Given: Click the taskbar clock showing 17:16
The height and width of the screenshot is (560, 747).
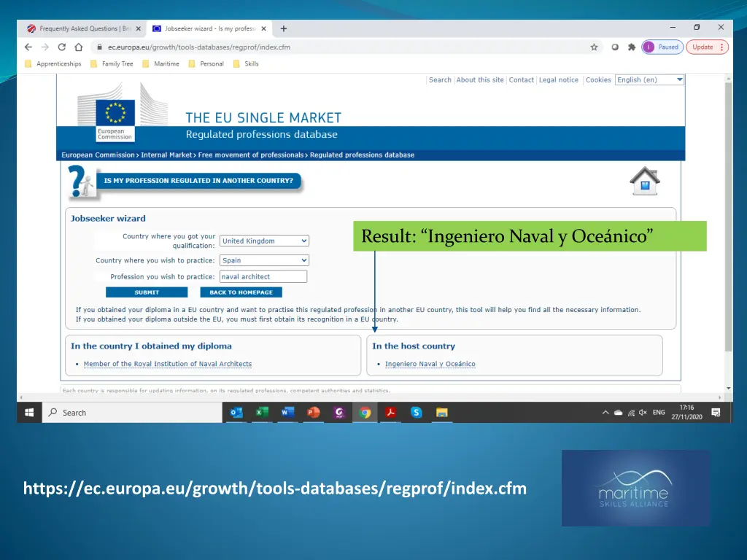Looking at the screenshot, I should point(687,413).
